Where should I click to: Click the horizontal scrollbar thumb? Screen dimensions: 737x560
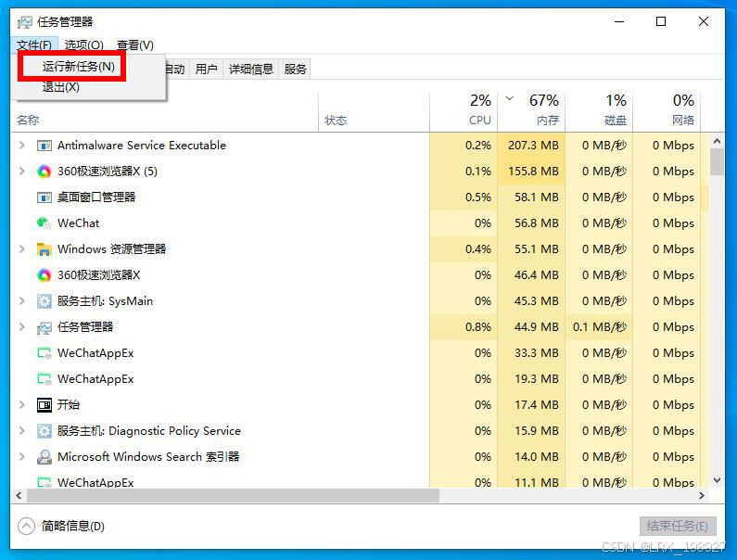[233, 496]
